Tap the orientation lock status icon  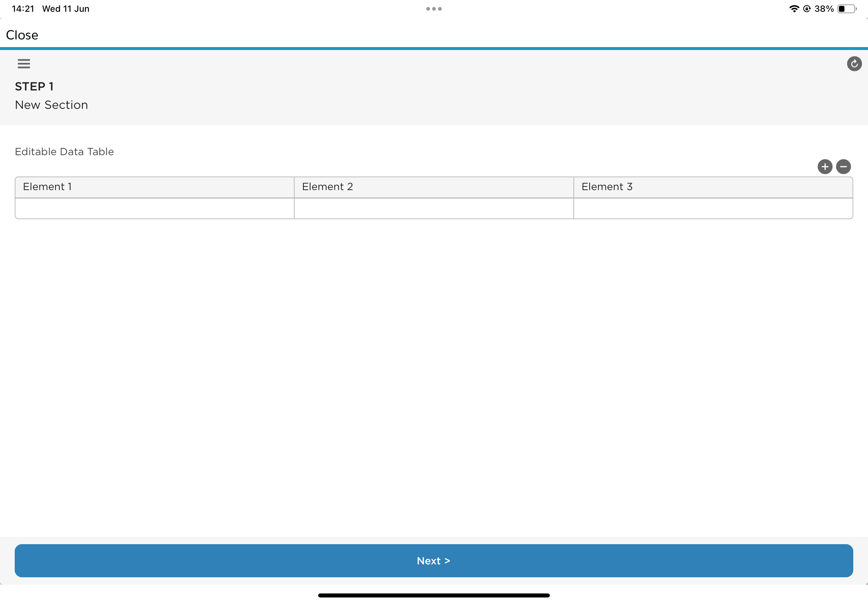(x=807, y=9)
